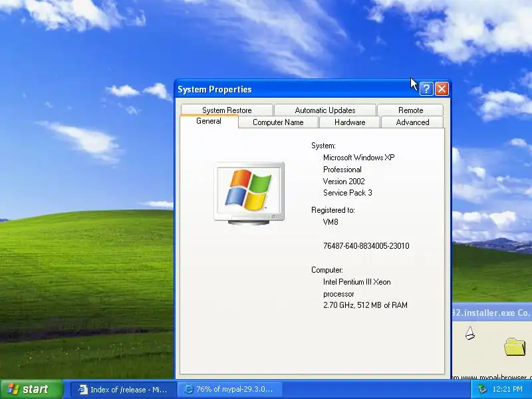532x399 pixels.
Task: Click the Windows flag on Start button
Action: 13,389
